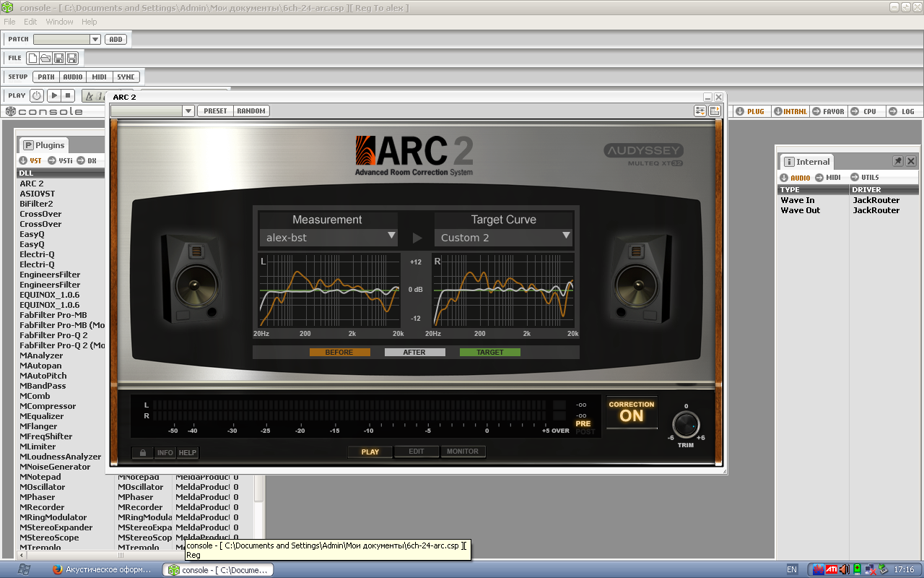Save using first floppy disk icon
Screen dimensions: 924x578
59,58
